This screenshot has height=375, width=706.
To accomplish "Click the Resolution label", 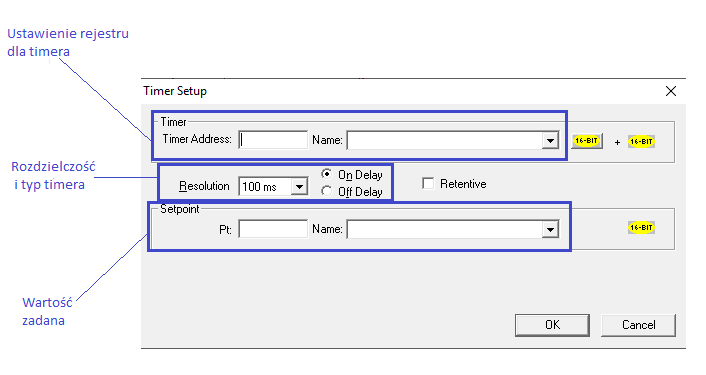I will click(204, 186).
